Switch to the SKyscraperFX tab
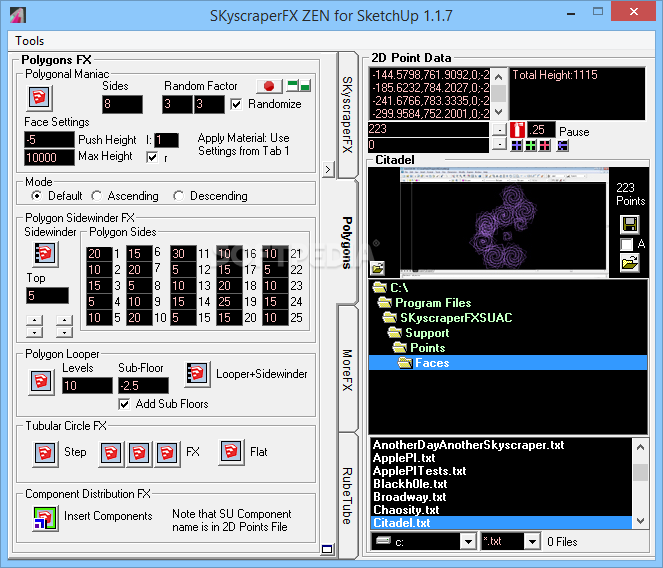The width and height of the screenshot is (663, 568). coord(347,115)
